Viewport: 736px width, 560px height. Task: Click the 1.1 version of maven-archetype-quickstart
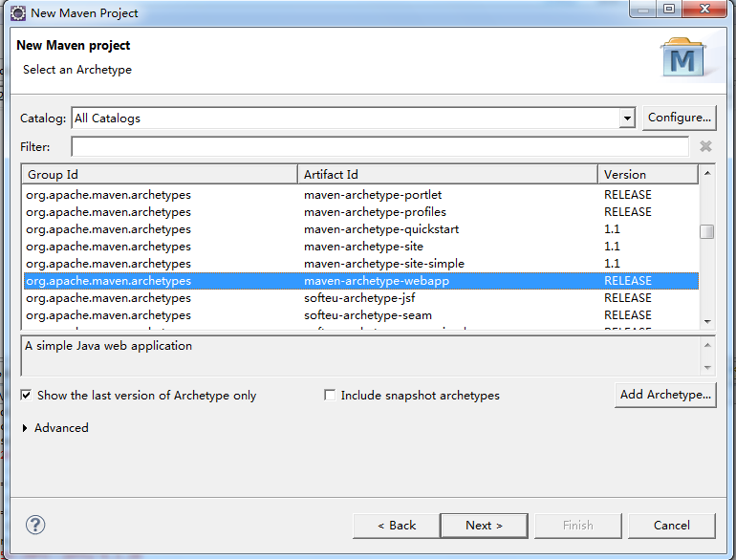coord(612,229)
